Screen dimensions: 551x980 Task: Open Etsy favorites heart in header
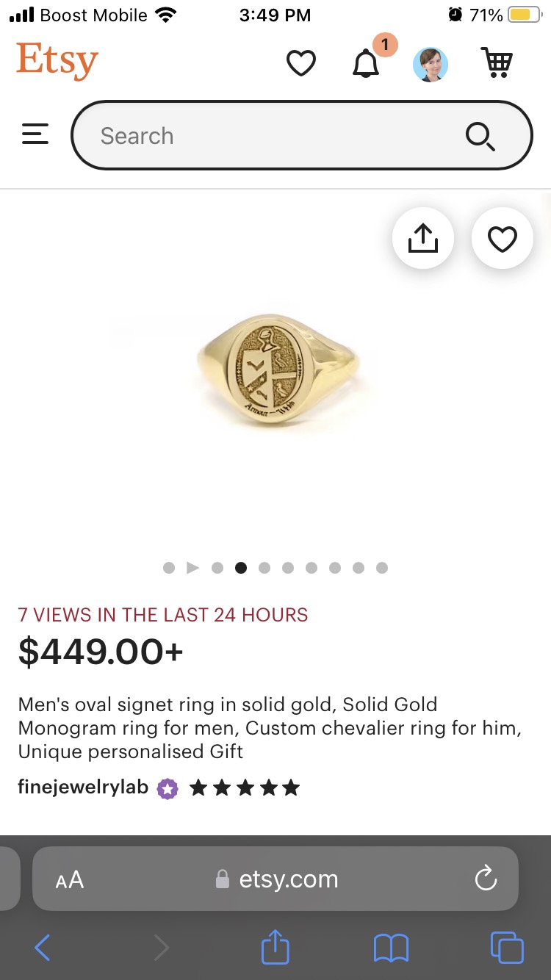[x=300, y=64]
